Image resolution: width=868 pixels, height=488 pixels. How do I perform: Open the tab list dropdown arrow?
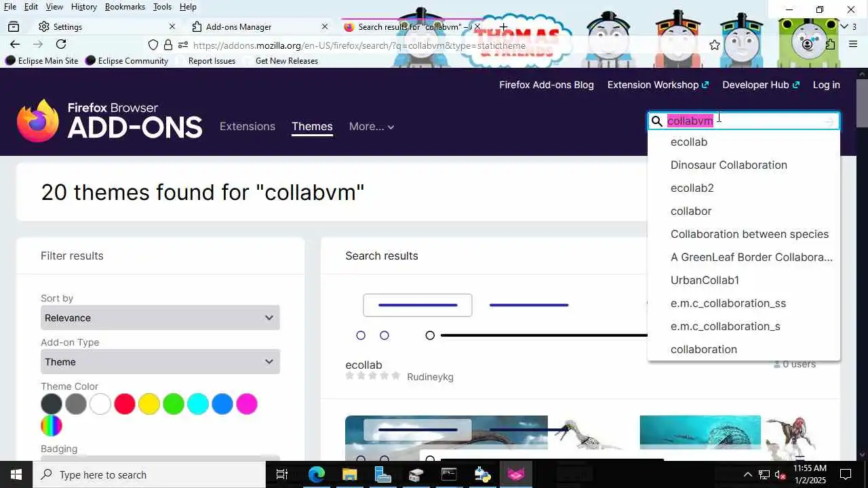coord(844,26)
